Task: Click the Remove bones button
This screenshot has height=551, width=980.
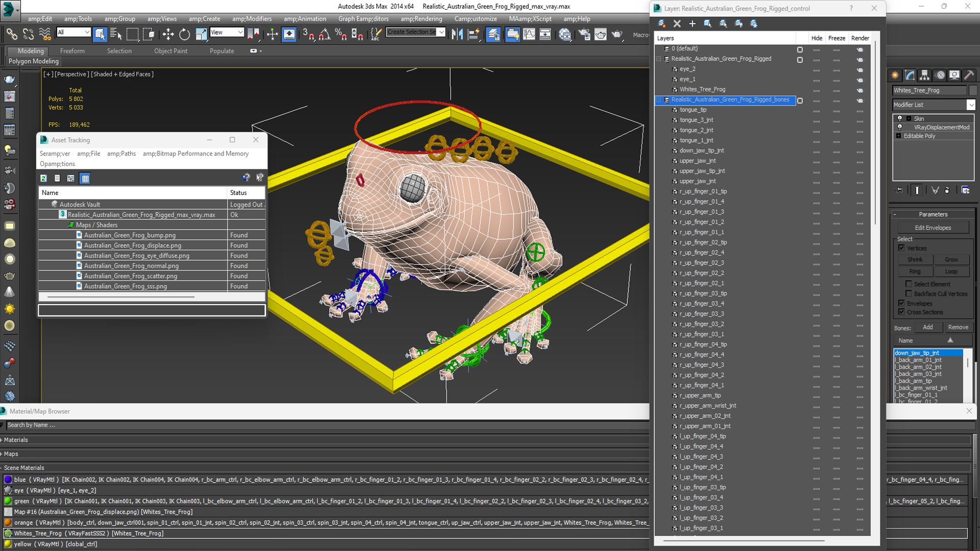Action: tap(958, 327)
